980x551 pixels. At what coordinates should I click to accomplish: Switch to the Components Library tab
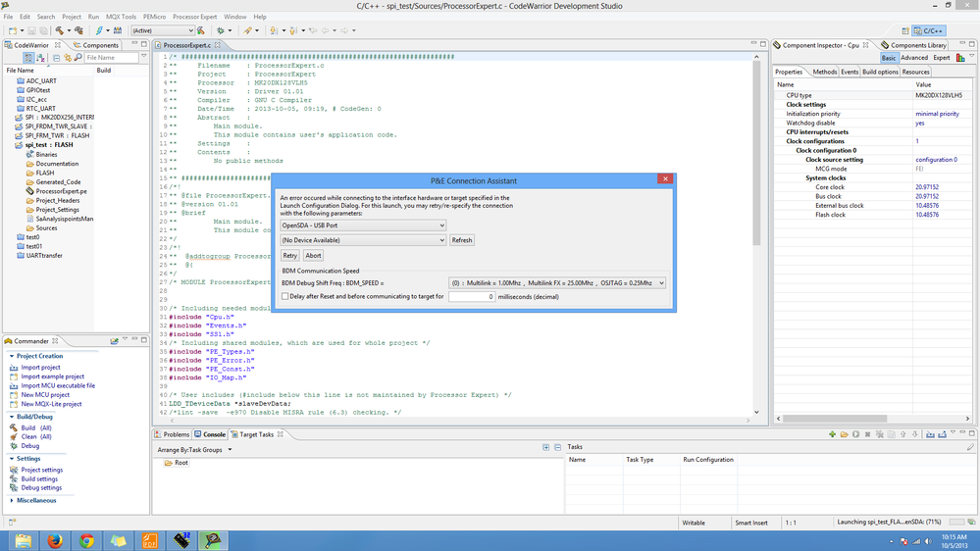[913, 45]
